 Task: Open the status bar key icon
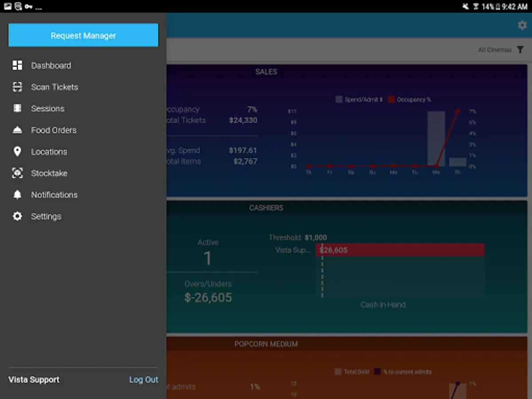coord(29,7)
